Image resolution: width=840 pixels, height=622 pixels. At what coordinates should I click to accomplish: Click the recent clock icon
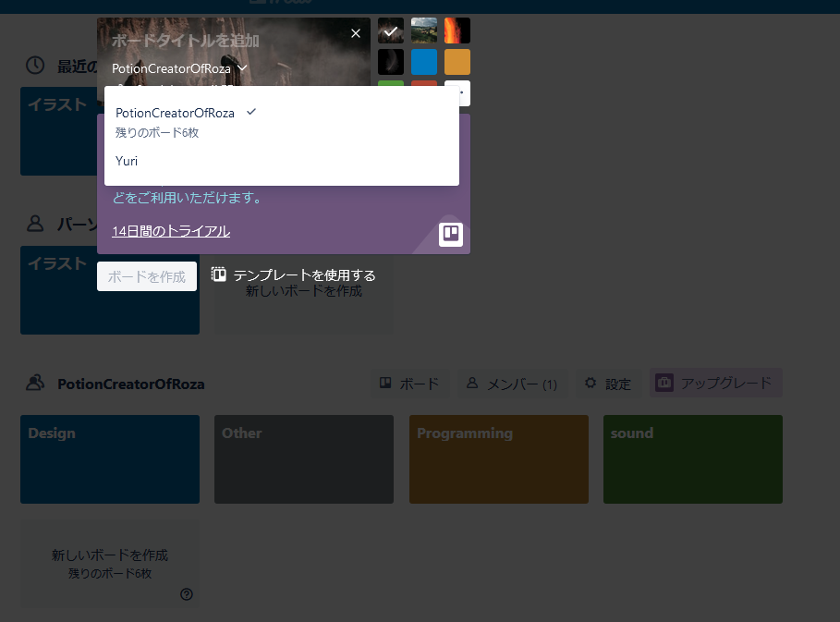click(35, 66)
